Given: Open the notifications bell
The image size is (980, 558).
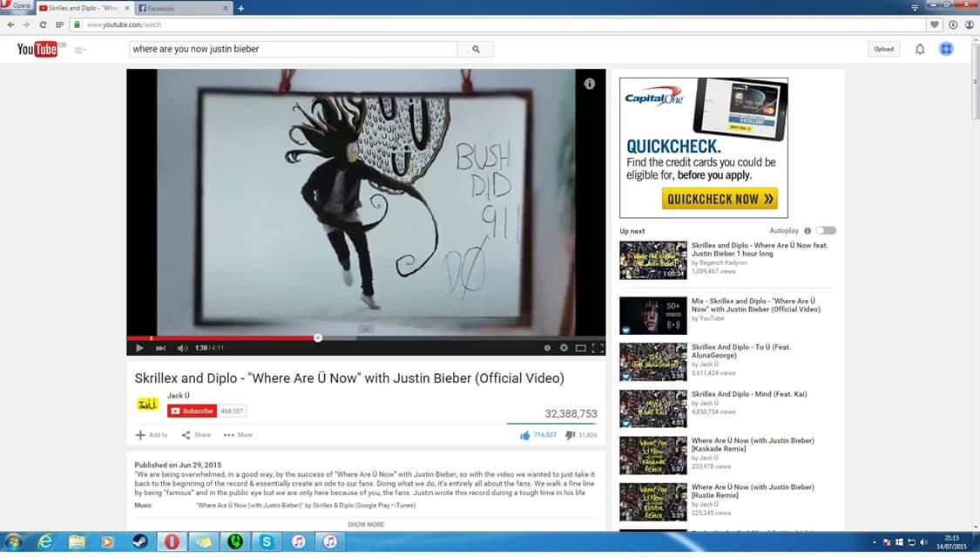Looking at the screenshot, I should click(x=919, y=49).
